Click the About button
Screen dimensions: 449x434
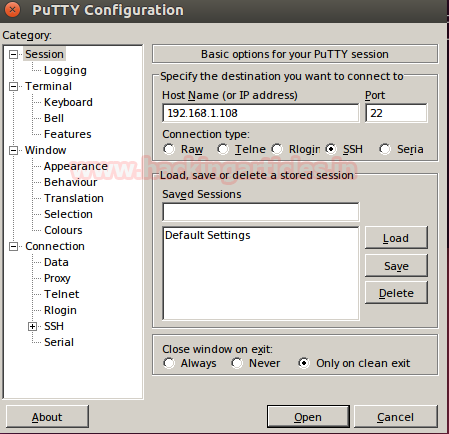tap(47, 417)
